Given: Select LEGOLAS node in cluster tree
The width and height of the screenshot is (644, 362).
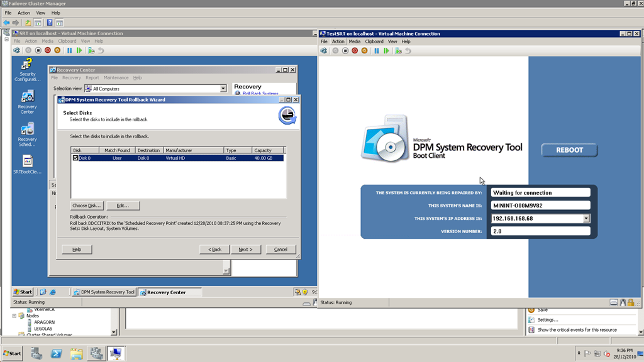Looking at the screenshot, I should tap(43, 329).
